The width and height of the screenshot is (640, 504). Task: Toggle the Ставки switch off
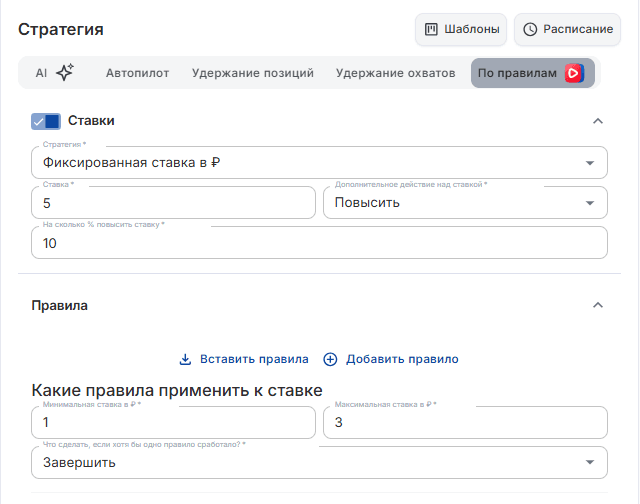click(46, 121)
